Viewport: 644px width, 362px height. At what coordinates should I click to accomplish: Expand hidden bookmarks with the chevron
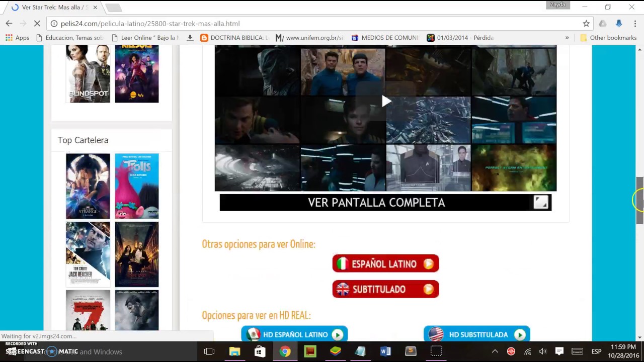click(x=567, y=38)
